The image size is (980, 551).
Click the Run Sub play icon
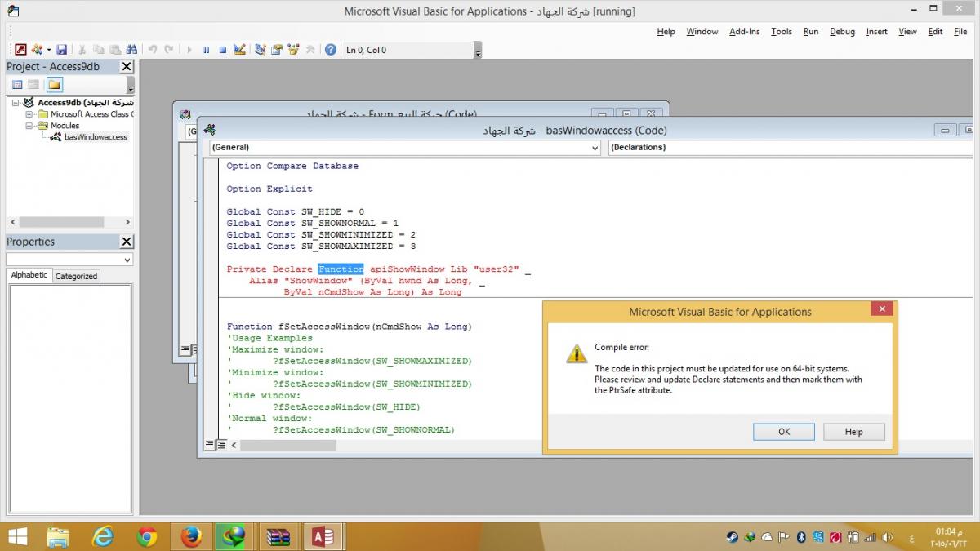189,50
